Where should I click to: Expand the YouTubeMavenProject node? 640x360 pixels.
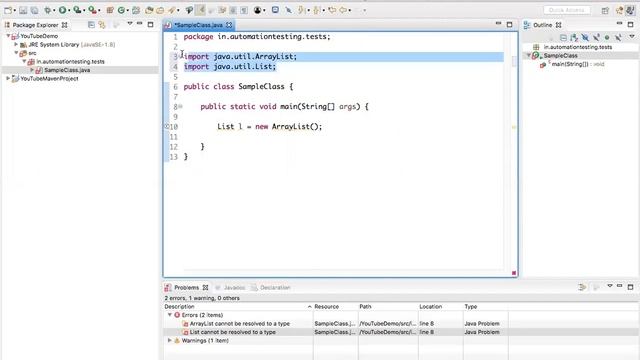pyautogui.click(x=8, y=78)
